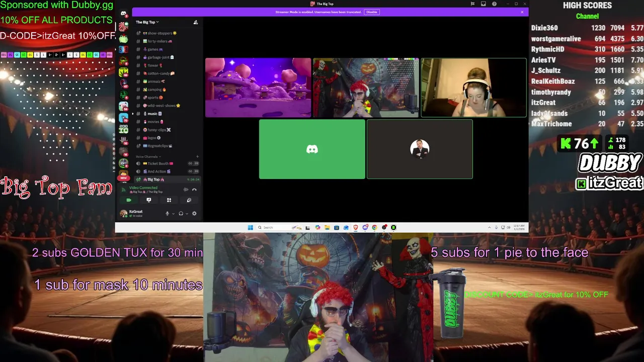Click the connection signal icon beside Video Connected
The height and width of the screenshot is (362, 644).
[x=123, y=190]
